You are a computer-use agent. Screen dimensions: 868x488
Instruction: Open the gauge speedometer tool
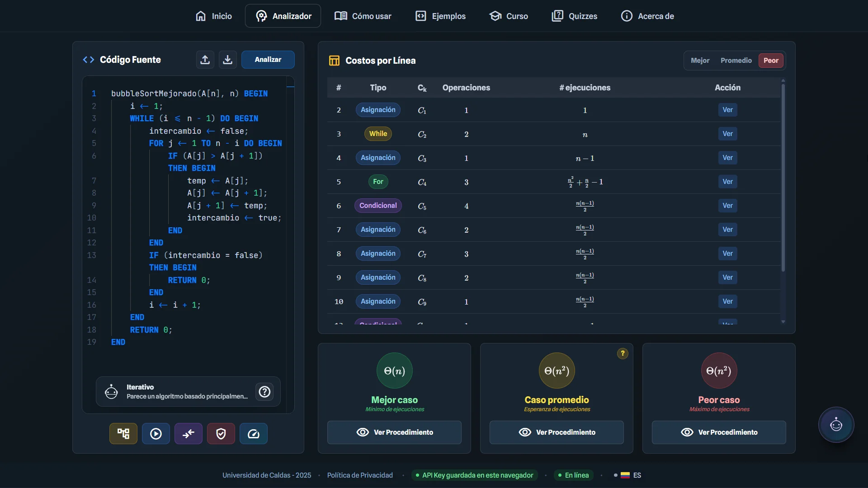254,434
